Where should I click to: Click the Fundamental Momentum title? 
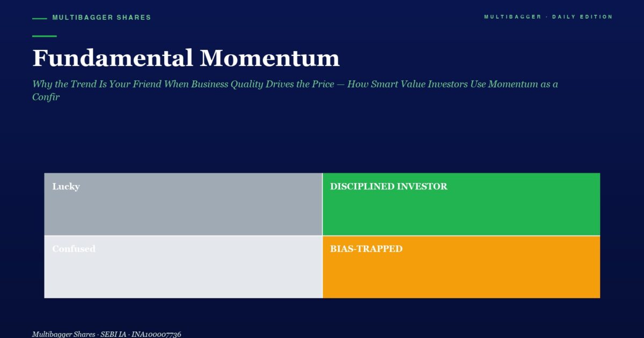[186, 58]
